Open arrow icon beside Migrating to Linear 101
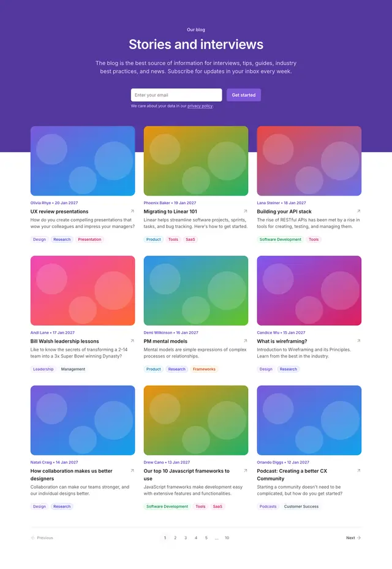The height and width of the screenshot is (569, 392). [x=246, y=211]
